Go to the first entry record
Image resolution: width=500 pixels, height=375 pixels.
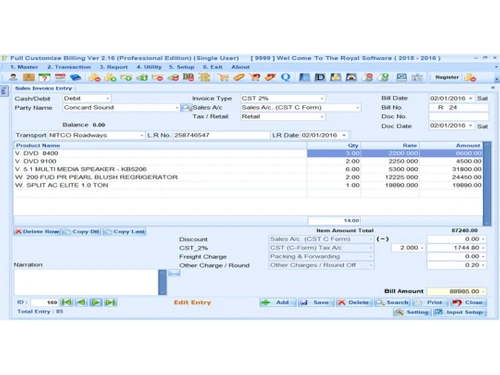point(67,302)
